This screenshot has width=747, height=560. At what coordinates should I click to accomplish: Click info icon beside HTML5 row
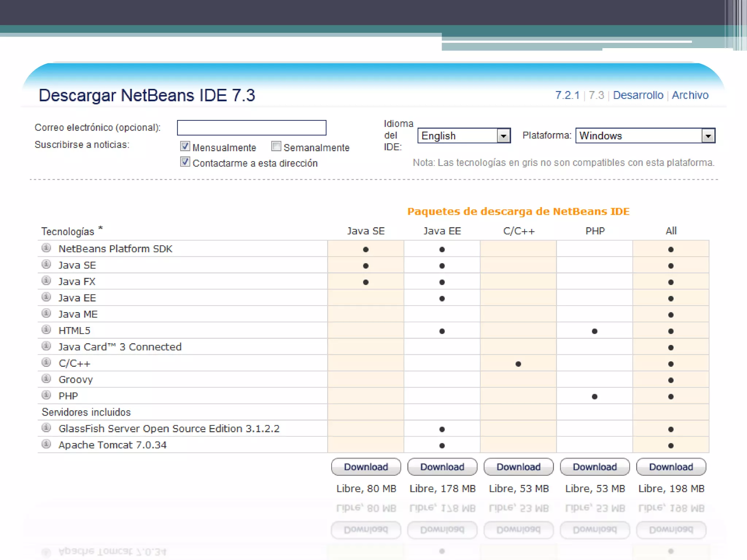[46, 330]
